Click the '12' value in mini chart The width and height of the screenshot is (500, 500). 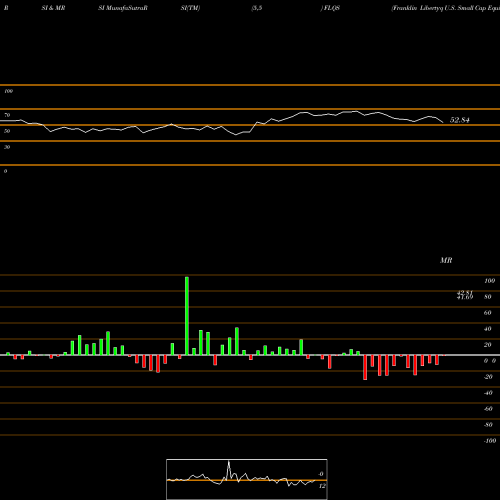pyautogui.click(x=322, y=486)
